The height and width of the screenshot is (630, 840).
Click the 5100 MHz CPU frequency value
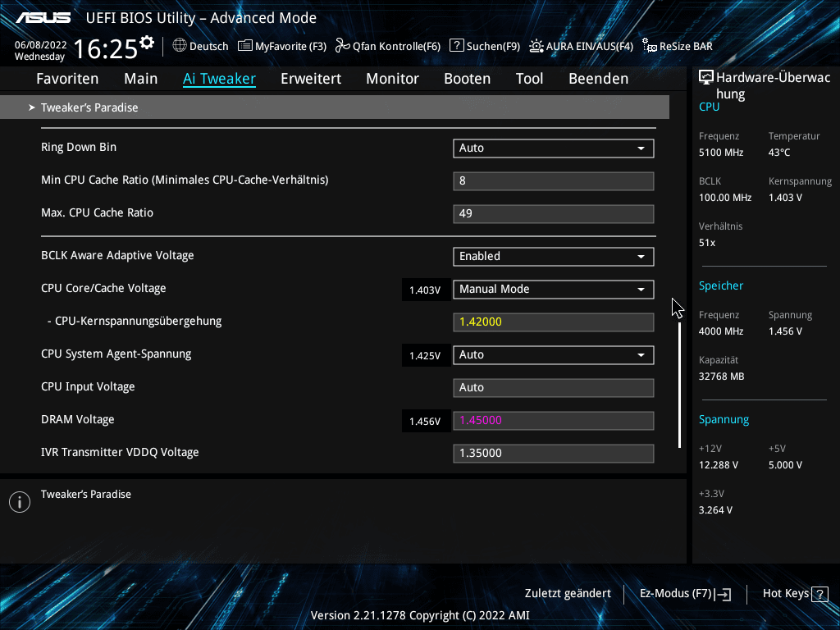[x=721, y=153]
